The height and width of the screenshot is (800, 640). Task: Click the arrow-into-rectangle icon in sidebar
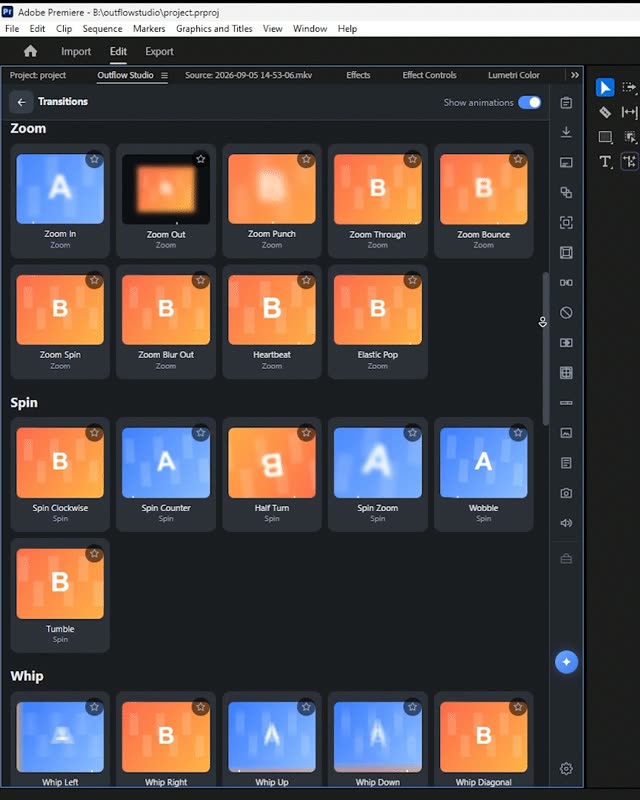(566, 343)
